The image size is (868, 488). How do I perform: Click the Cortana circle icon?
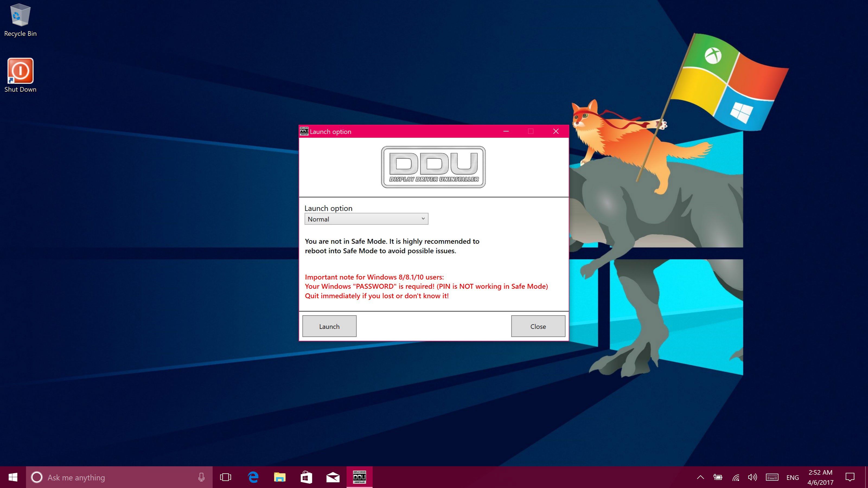(x=37, y=477)
